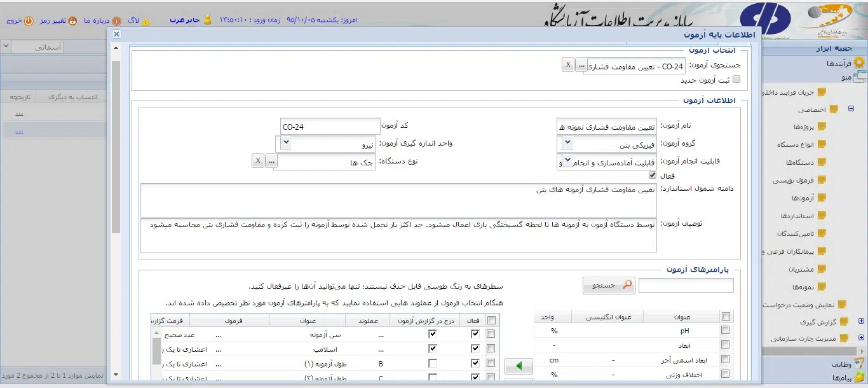Clear جستجوی آزمون with its X button
Screen dimensions: 868x388
point(568,65)
